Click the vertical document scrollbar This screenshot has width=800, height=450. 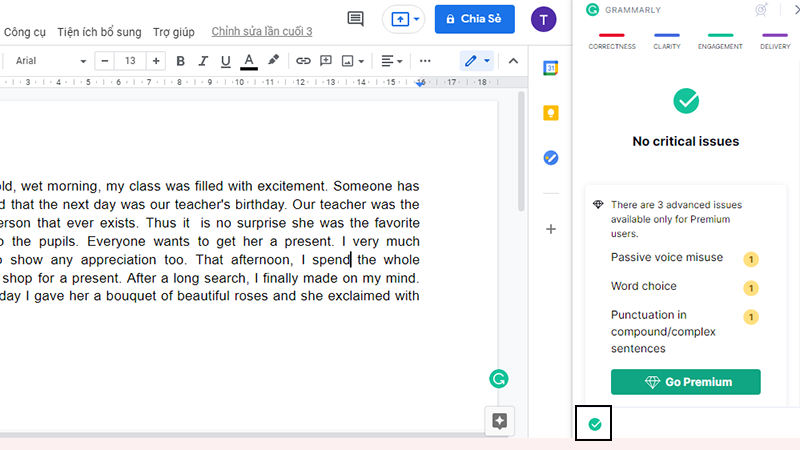[x=521, y=151]
